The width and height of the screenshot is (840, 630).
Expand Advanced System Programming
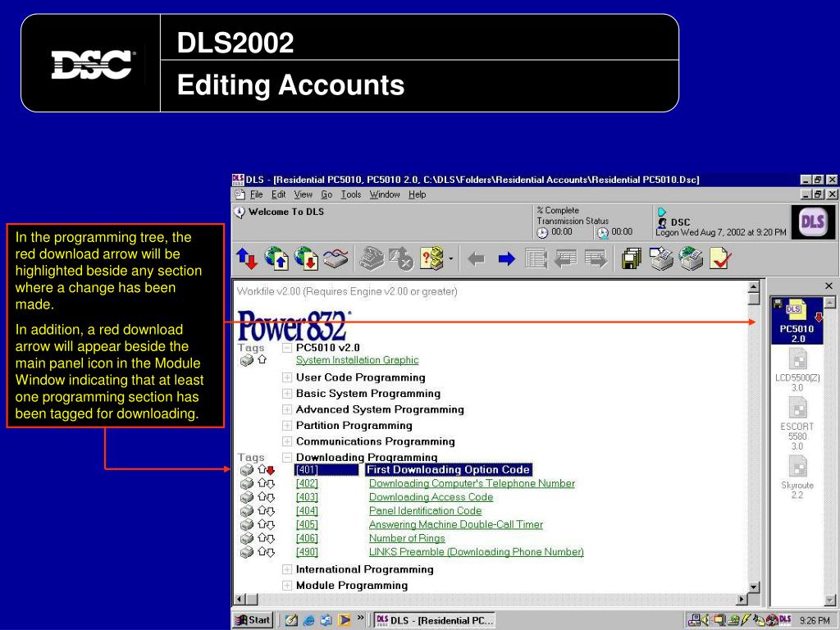(287, 410)
